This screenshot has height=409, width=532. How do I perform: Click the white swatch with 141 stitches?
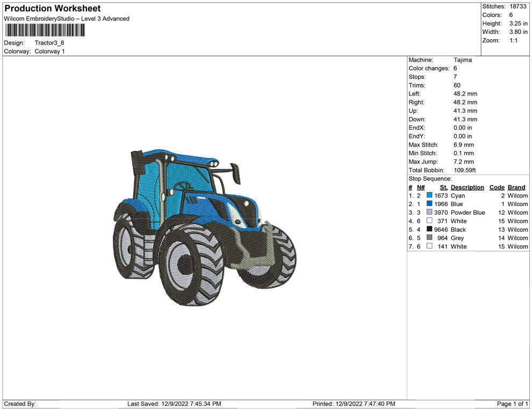pyautogui.click(x=429, y=246)
